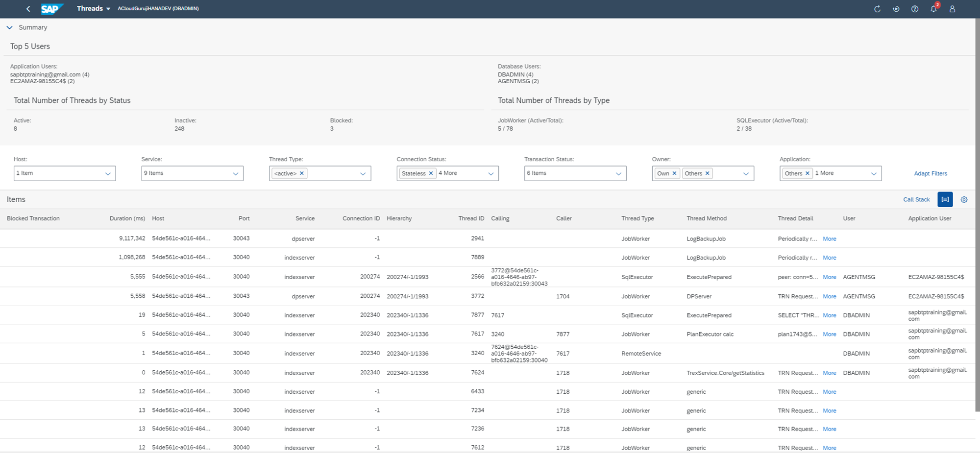Collapse the Summary section
Viewport: 980px width, 456px height.
pos(10,27)
